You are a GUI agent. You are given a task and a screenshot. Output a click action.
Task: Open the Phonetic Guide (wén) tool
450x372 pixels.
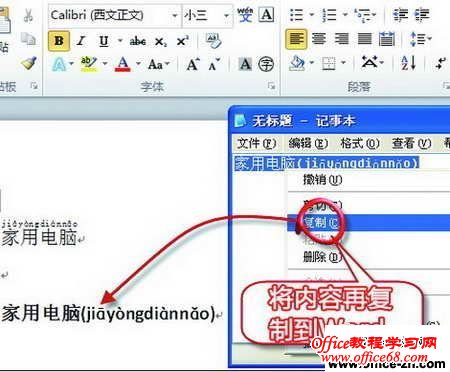coord(245,15)
